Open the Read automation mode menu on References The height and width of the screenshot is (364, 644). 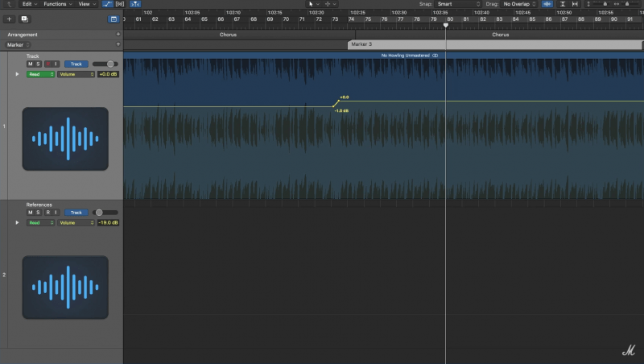click(41, 223)
